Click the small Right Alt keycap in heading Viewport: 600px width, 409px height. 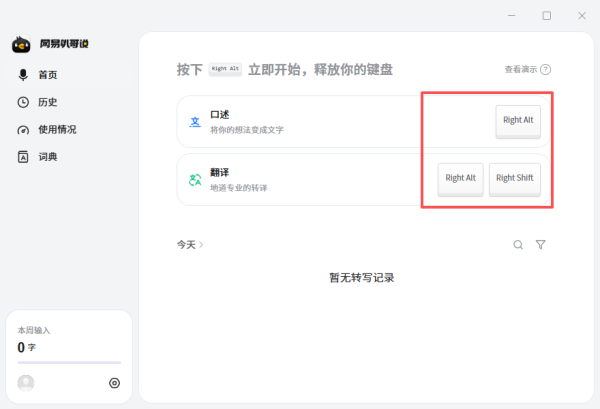pos(225,69)
